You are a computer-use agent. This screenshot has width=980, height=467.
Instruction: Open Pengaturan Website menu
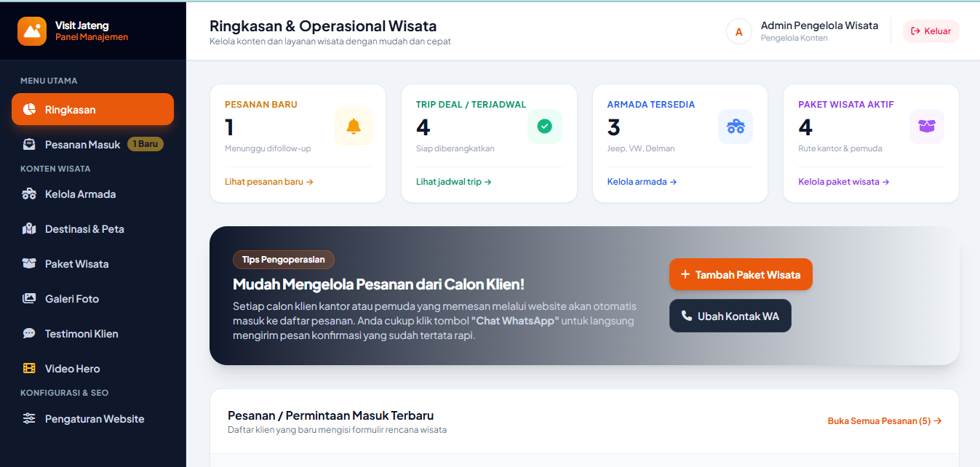coord(93,419)
